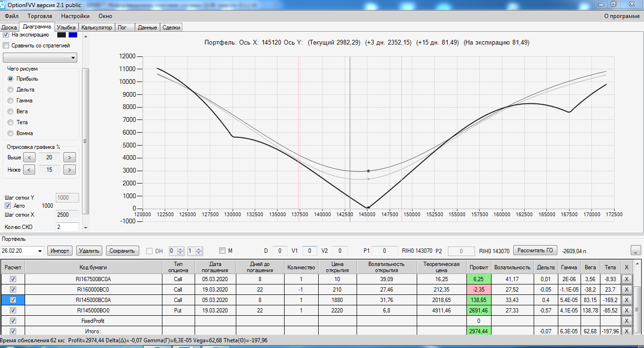Screen dimensions: 644x348
Task: Switch to the Улыбка tab
Action: pyautogui.click(x=66, y=27)
